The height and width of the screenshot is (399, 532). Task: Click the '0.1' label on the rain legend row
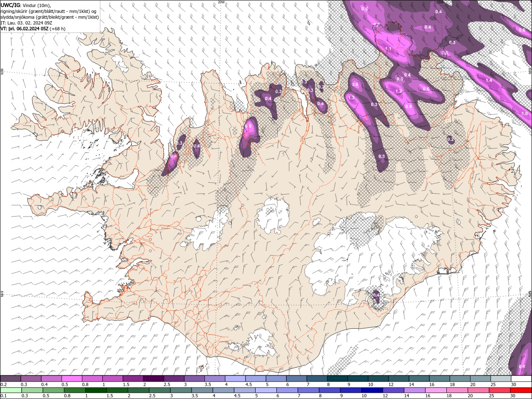coord(3,396)
